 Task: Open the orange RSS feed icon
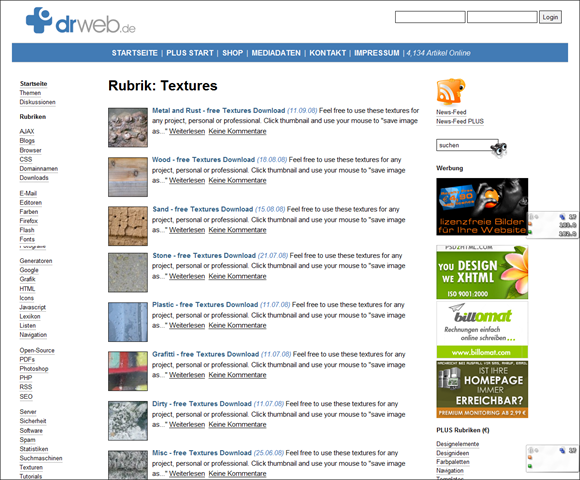pos(451,91)
